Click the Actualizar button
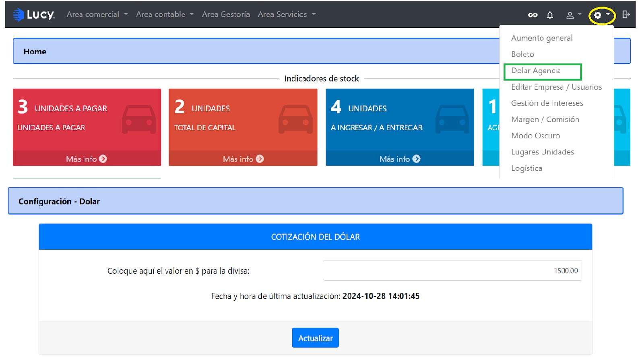 (x=316, y=338)
